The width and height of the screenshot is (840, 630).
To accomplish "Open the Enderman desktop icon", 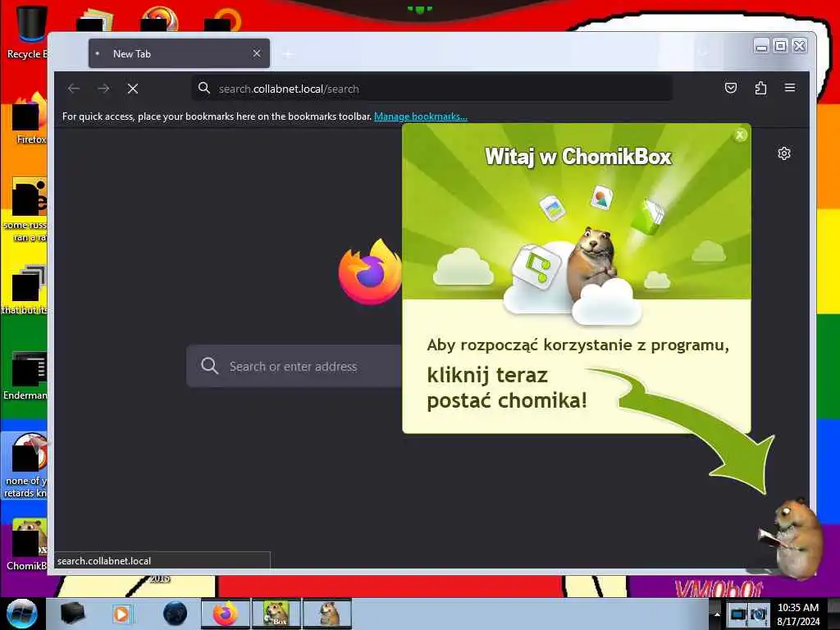I will [25, 375].
